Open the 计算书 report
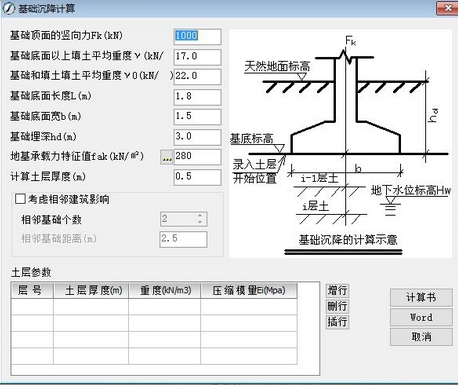This screenshot has height=385, width=458. (x=421, y=298)
